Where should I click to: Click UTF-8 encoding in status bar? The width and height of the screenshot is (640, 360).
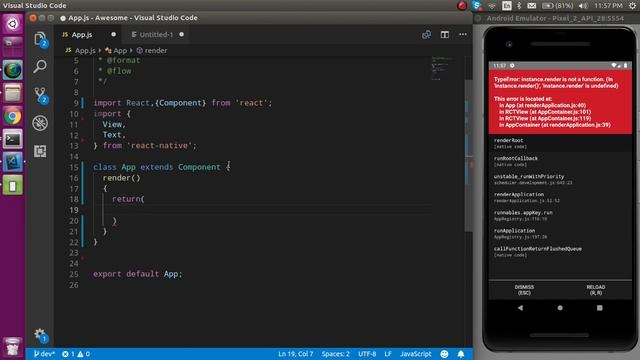(x=367, y=354)
